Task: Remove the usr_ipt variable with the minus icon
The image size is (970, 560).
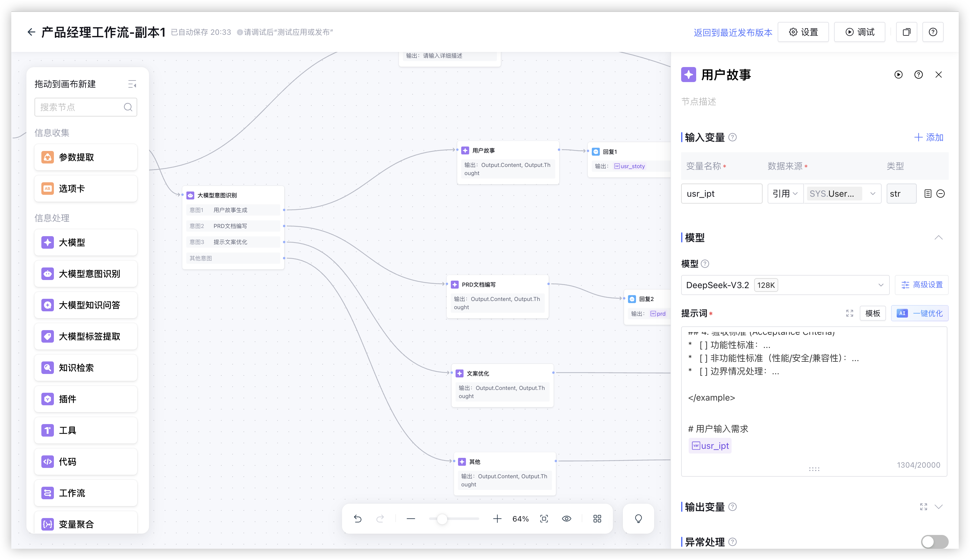Action: pos(940,194)
